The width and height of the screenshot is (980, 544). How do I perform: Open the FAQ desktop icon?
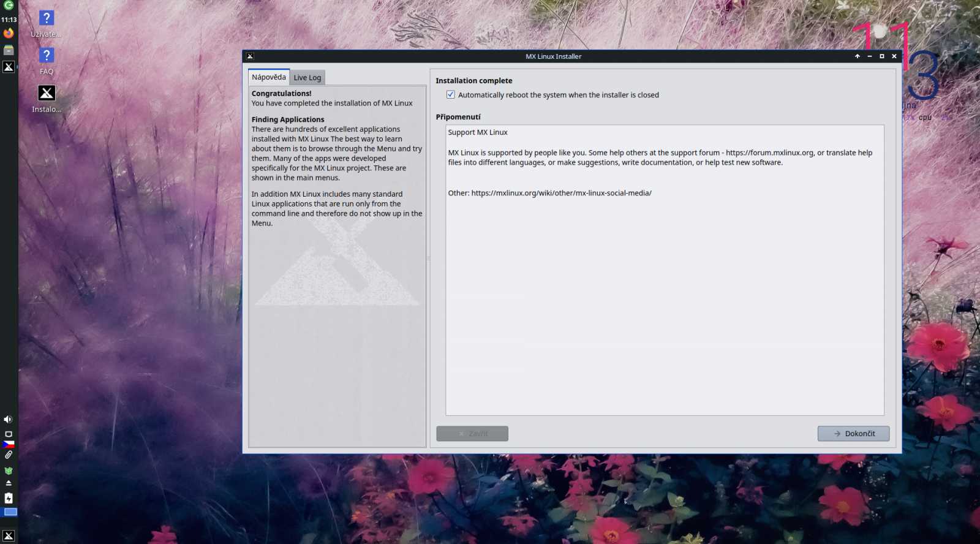click(x=47, y=62)
